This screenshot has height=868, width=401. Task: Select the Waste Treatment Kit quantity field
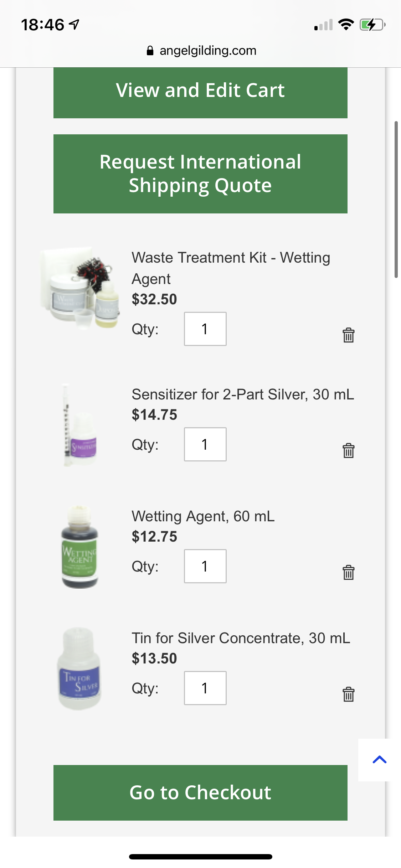tap(205, 329)
